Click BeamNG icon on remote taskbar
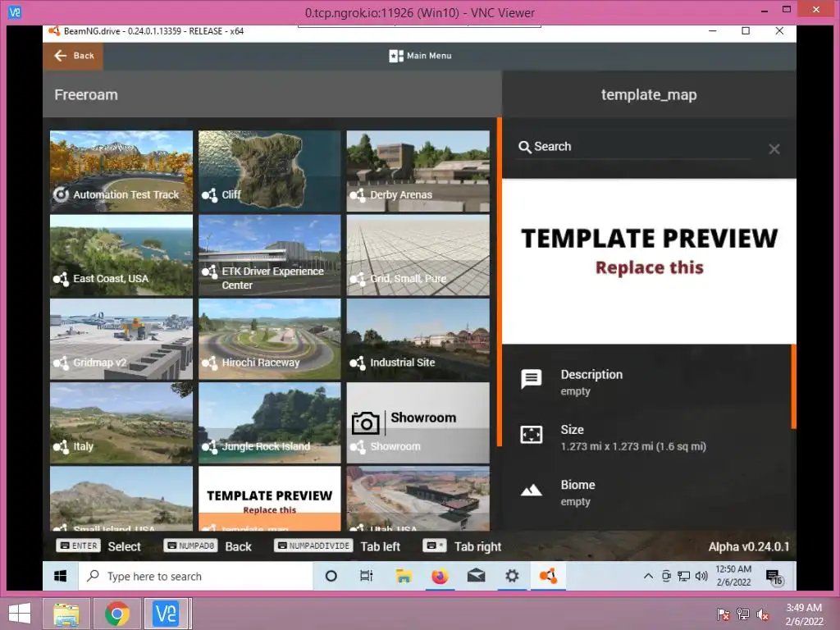Screen dimensions: 840x630 click(x=548, y=576)
